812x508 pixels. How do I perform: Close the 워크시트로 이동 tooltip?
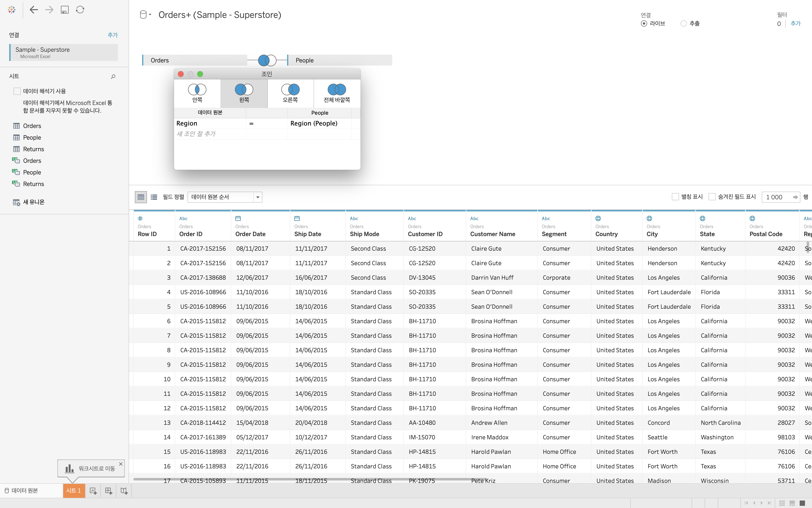click(x=121, y=464)
